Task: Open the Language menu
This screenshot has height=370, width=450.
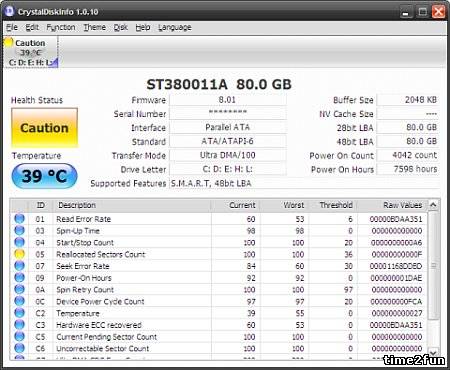Action: (x=174, y=27)
